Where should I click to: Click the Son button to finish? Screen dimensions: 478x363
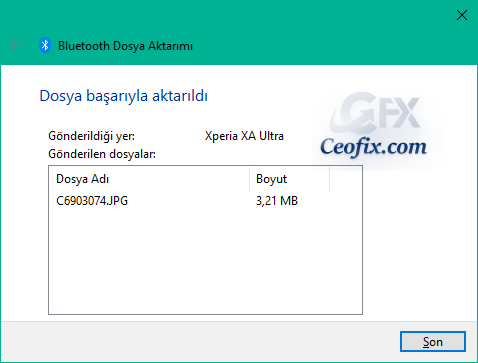click(x=433, y=341)
